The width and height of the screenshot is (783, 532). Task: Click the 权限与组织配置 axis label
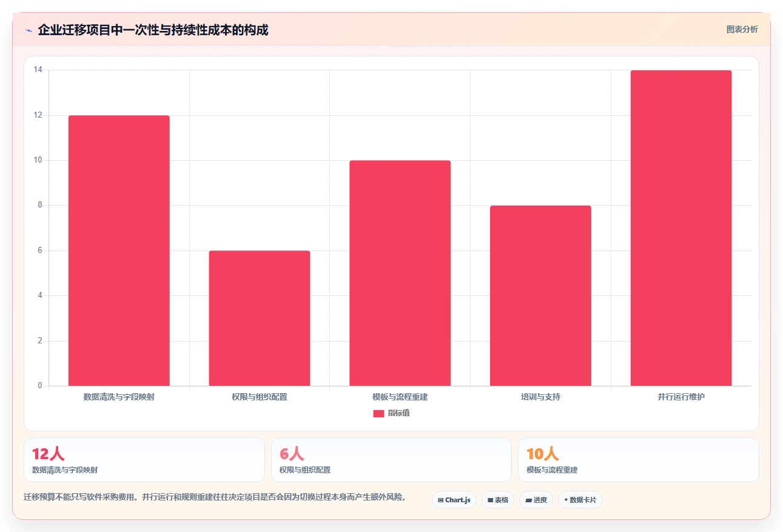(x=260, y=397)
